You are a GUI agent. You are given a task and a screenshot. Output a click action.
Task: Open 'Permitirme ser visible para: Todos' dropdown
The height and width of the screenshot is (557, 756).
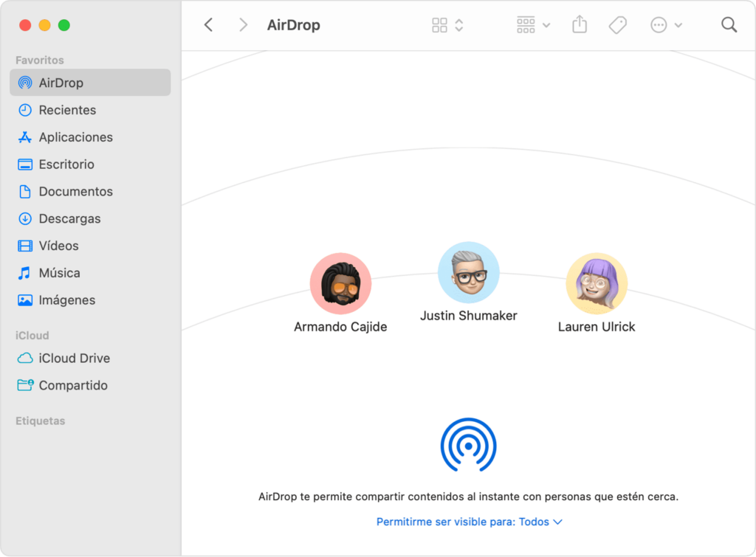coord(469,522)
